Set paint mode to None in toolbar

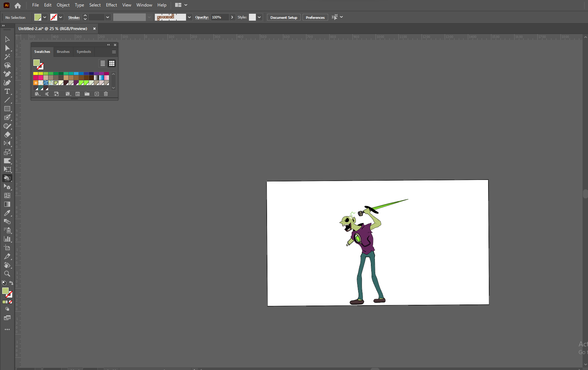click(10, 302)
